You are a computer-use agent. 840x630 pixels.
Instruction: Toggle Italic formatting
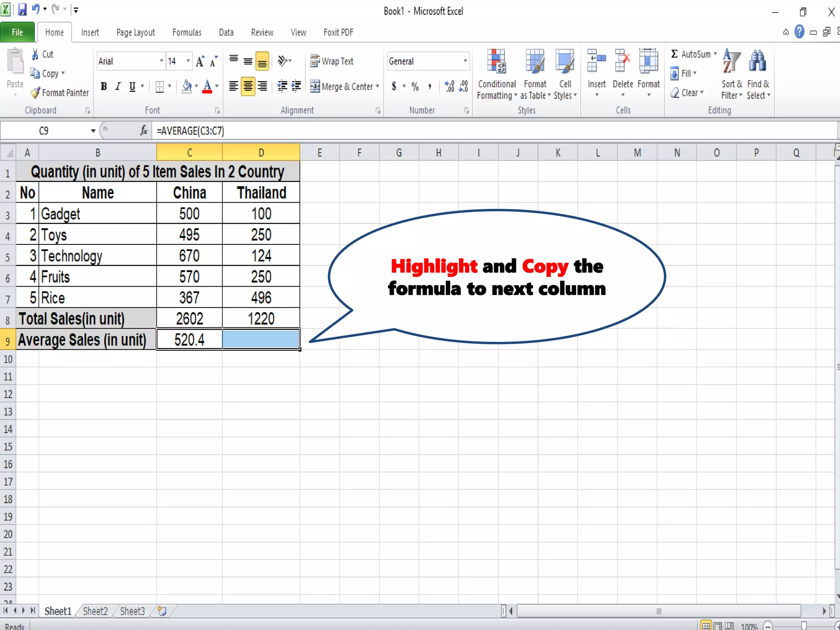[118, 86]
